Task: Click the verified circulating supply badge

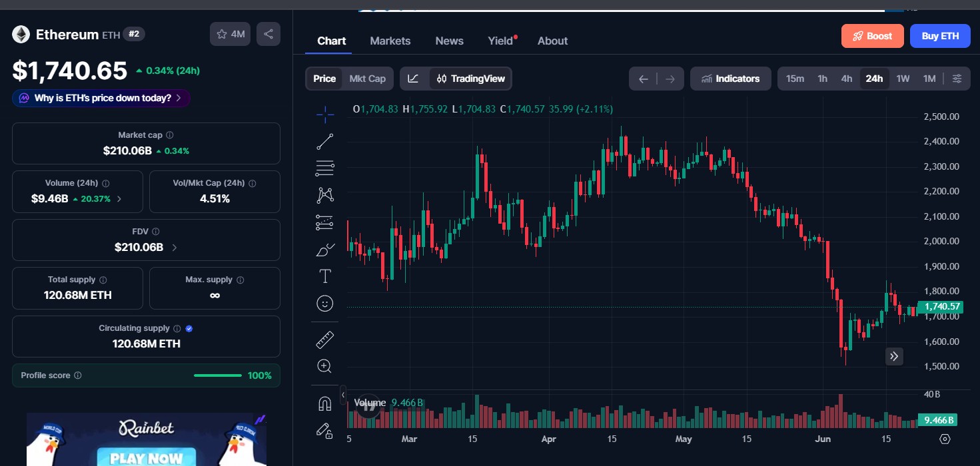Action: pos(189,328)
